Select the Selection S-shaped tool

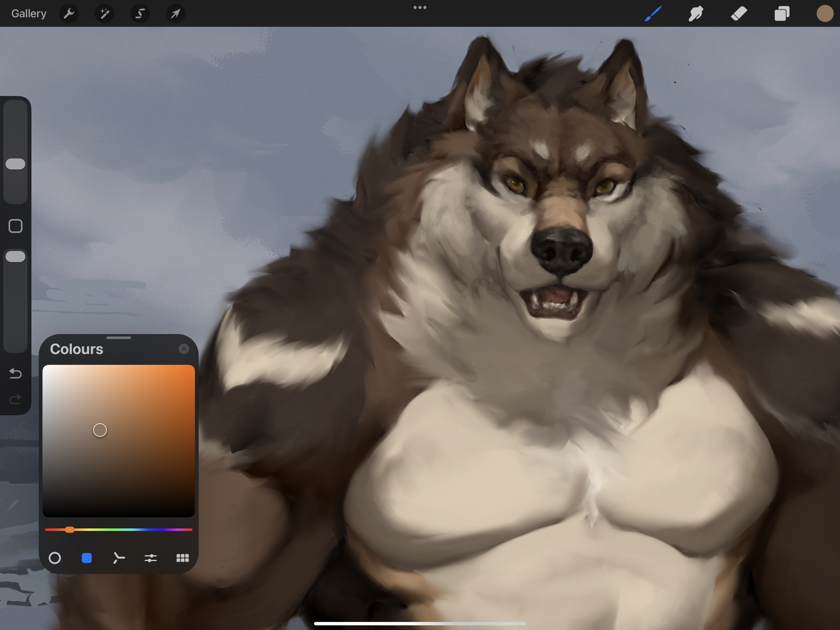(140, 14)
